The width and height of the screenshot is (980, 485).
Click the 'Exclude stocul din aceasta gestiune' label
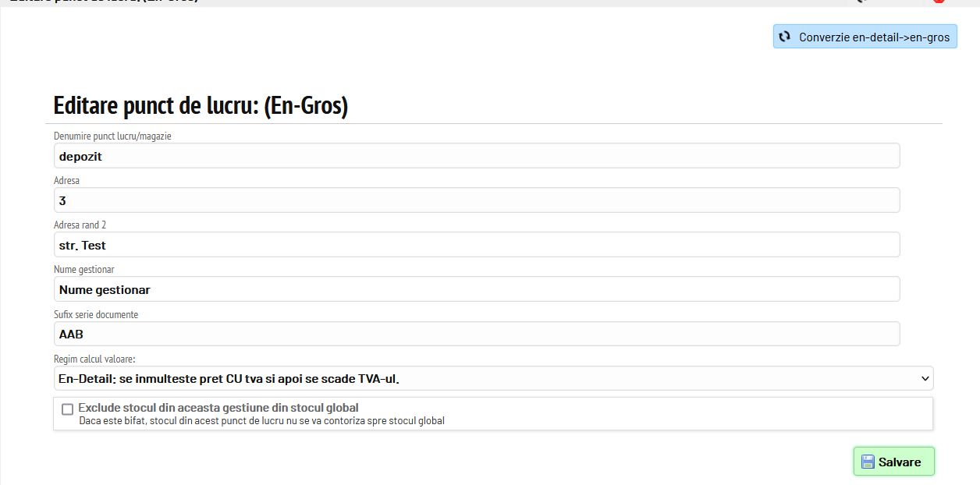coord(218,408)
